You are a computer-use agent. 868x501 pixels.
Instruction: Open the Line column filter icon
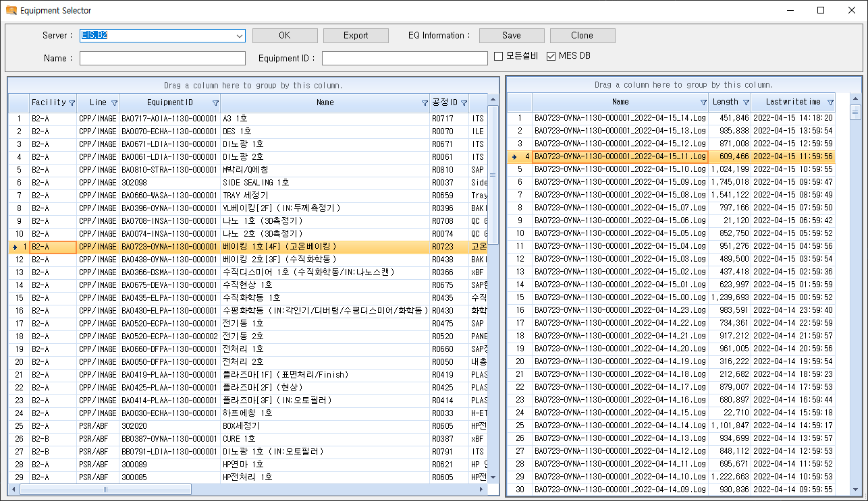tap(114, 103)
